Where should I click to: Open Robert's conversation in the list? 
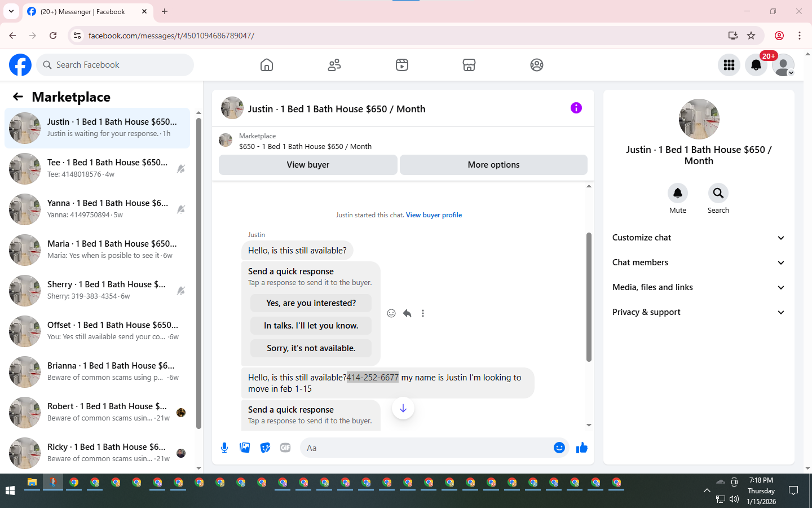point(98,413)
